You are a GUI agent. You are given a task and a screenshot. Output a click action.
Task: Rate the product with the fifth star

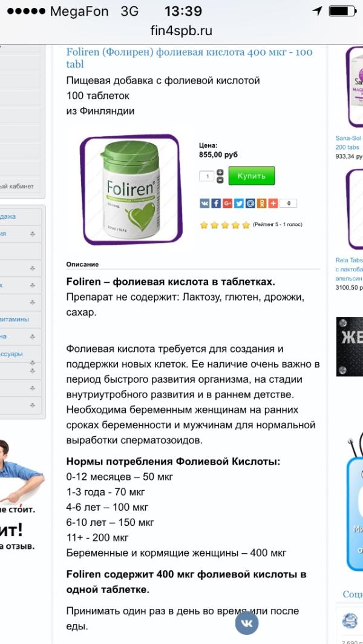[x=246, y=225]
